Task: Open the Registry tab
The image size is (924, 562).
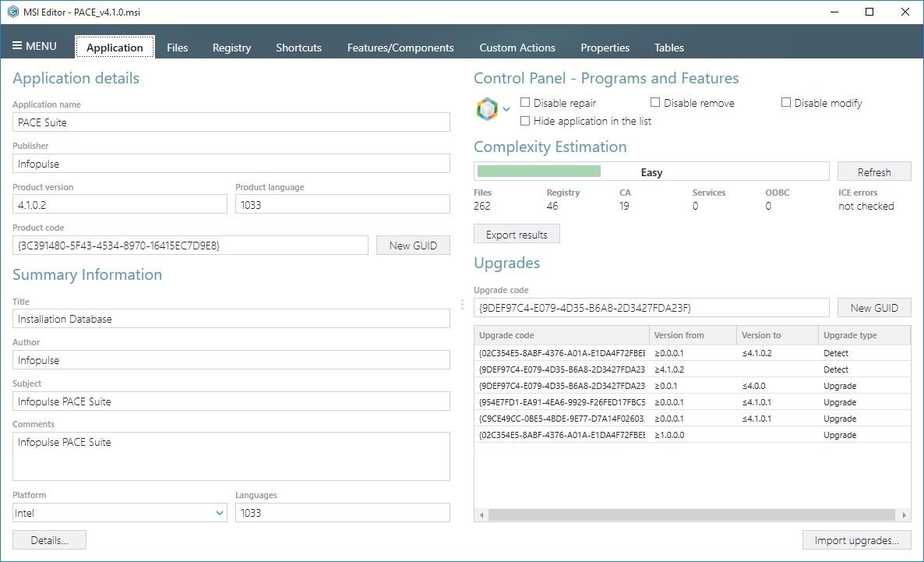Action: pyautogui.click(x=231, y=48)
